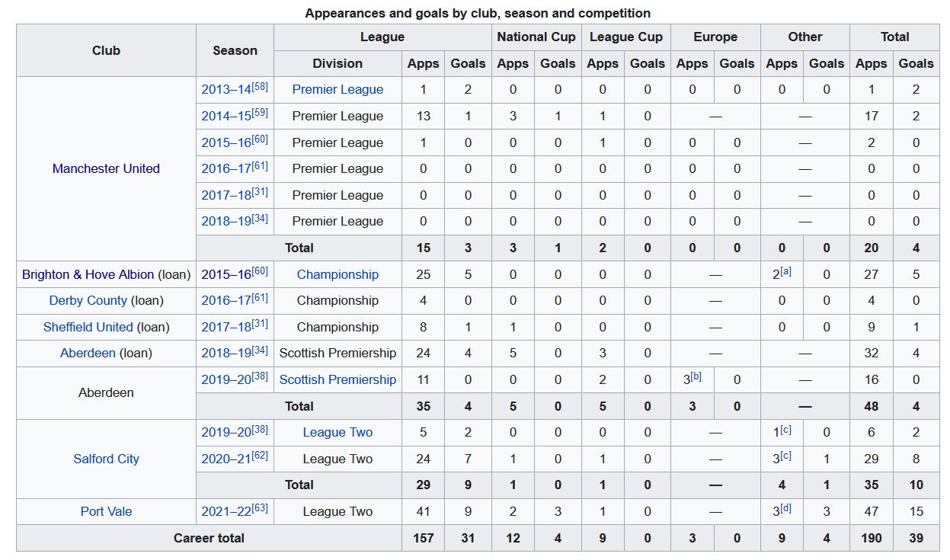Open the Premier League division link
The width and height of the screenshot is (950, 560).
tap(337, 90)
